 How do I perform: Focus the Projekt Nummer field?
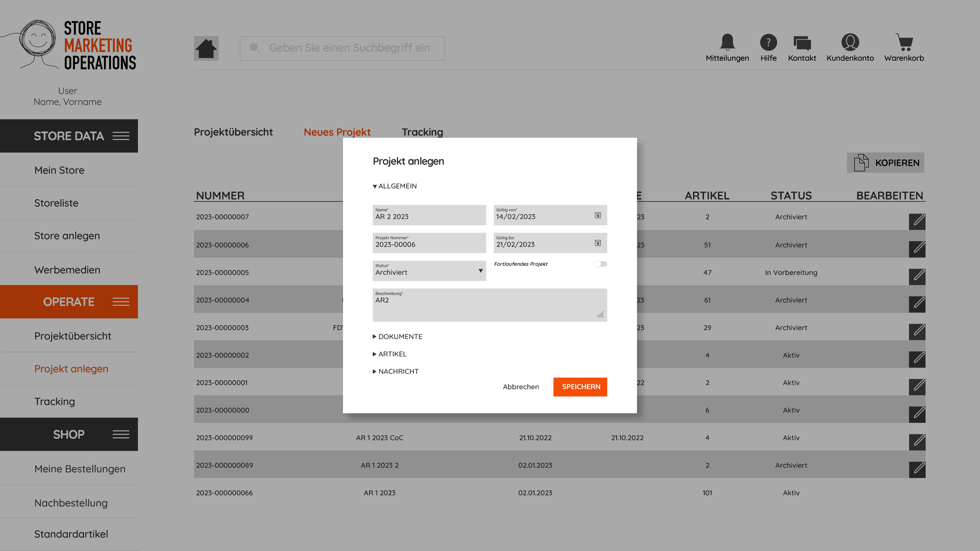tap(429, 243)
